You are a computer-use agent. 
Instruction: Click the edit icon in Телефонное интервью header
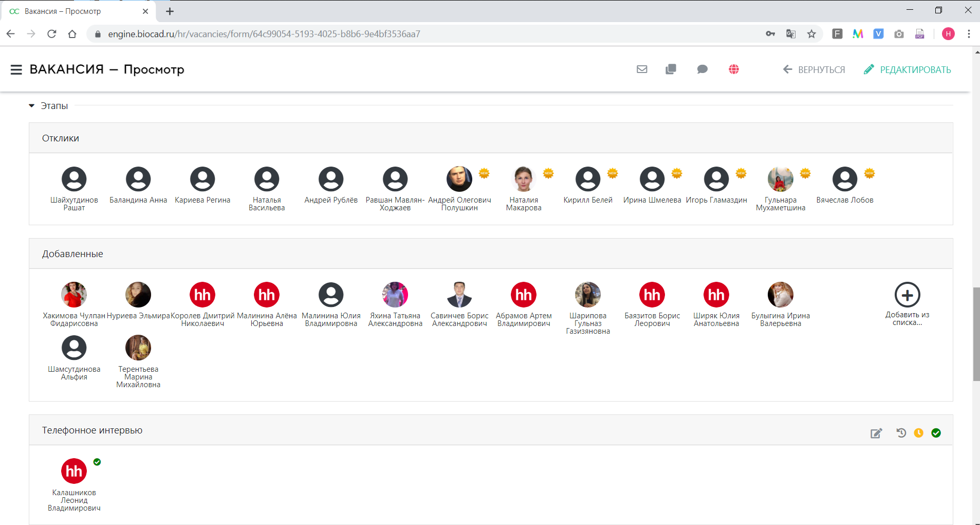coord(876,433)
